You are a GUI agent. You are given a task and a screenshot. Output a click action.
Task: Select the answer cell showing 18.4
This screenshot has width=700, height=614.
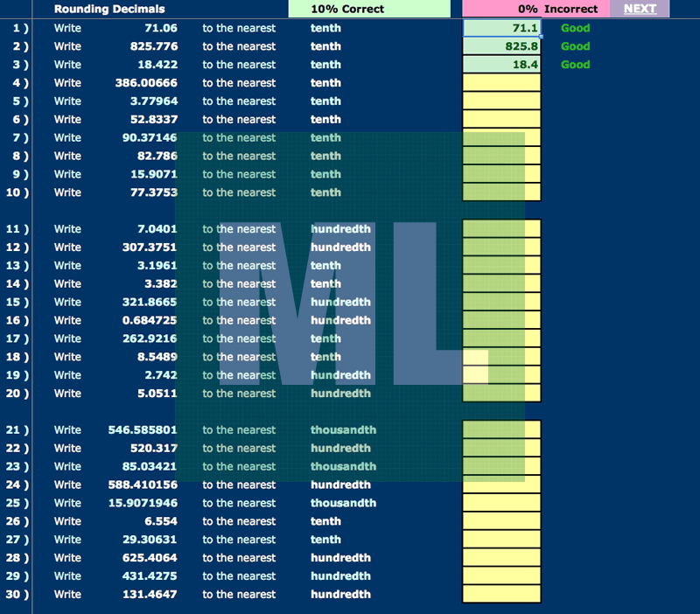501,65
